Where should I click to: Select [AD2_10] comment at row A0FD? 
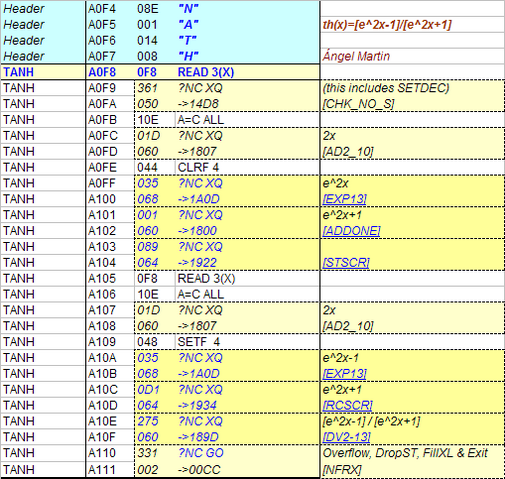tap(348, 152)
